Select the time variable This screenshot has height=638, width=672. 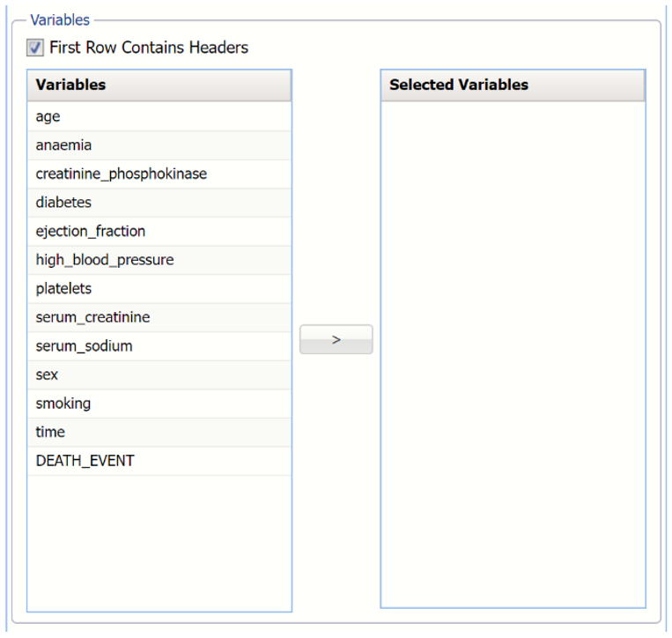[50, 432]
